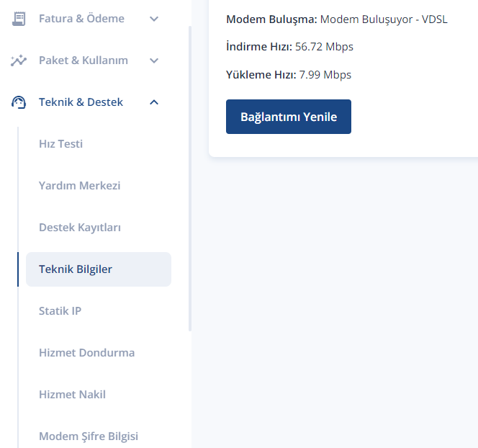The image size is (478, 448).
Task: Click the Paket & Kullanım chart icon
Action: point(19,61)
